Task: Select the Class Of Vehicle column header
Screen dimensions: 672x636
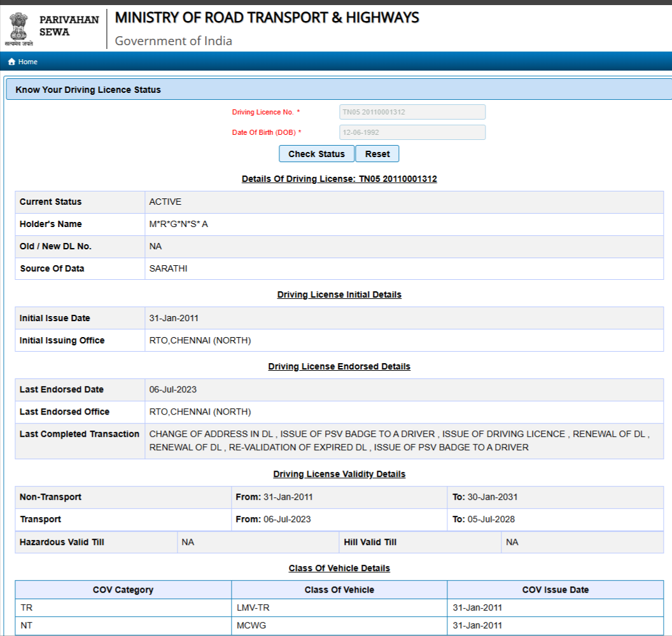Action: point(339,590)
